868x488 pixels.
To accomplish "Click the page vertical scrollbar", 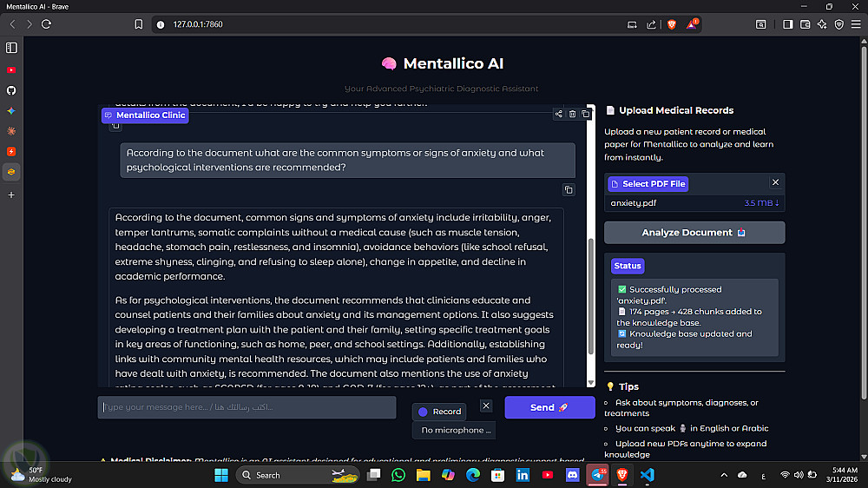I will 864,221.
